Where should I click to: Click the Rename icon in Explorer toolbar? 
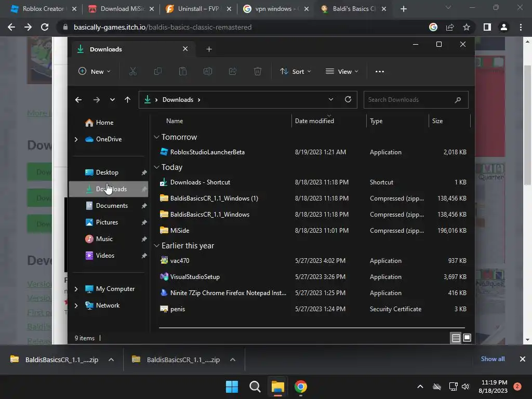(208, 71)
